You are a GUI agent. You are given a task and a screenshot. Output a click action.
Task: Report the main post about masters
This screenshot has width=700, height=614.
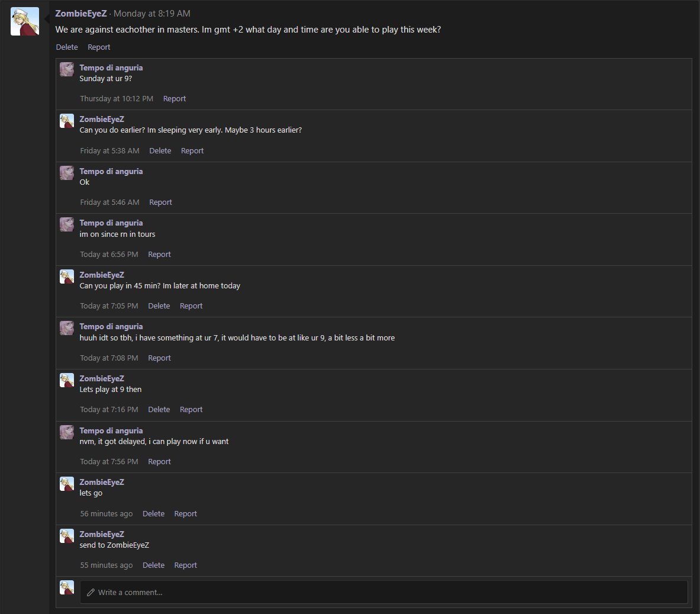pos(99,47)
